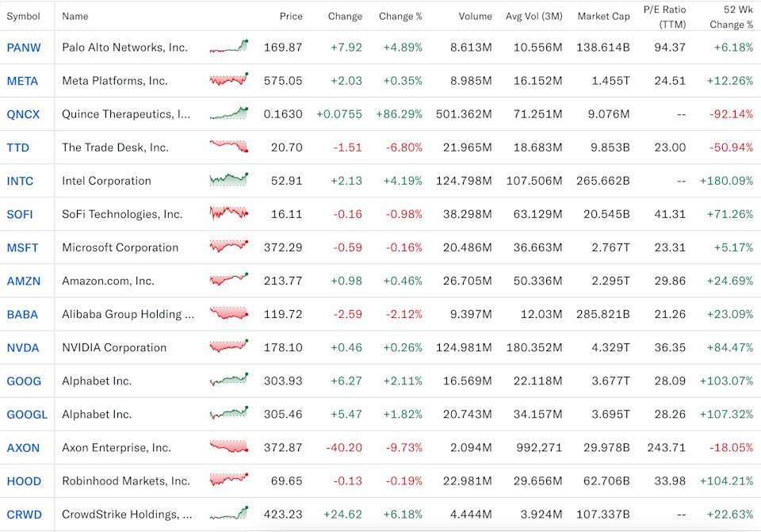The image size is (761, 532).
Task: Sort table by Volume column header
Action: point(475,16)
